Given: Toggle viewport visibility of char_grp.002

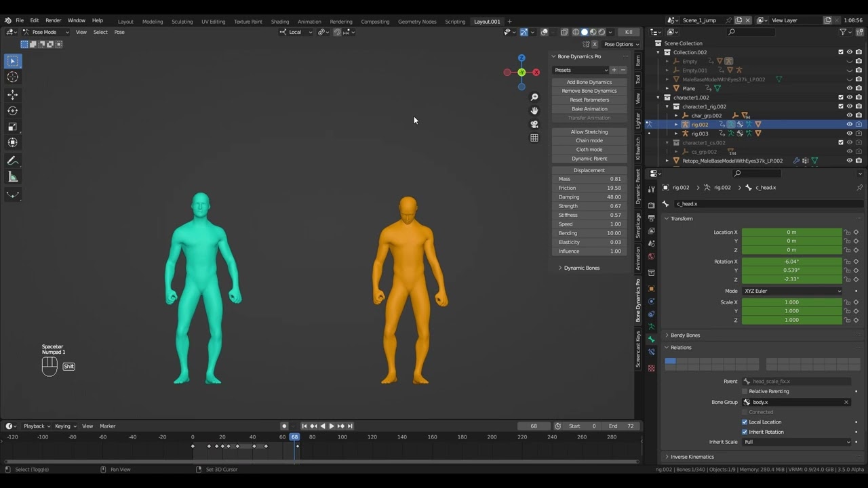Looking at the screenshot, I should point(850,115).
